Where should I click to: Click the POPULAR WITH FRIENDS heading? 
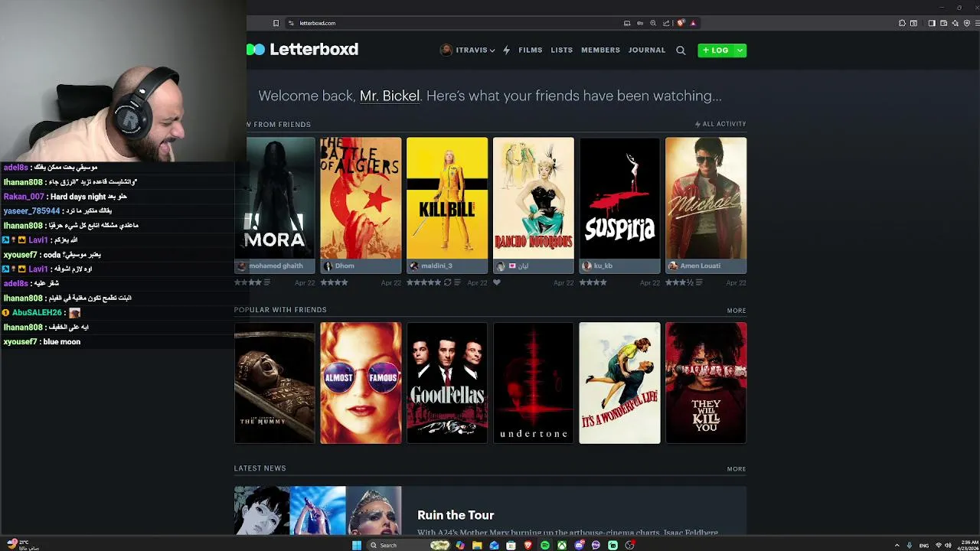tap(280, 310)
